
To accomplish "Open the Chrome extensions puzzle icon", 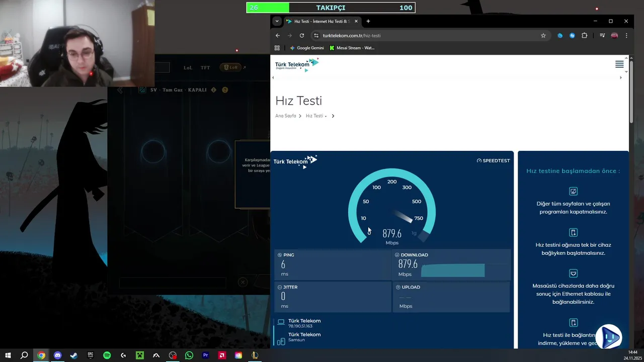I will pos(584,36).
